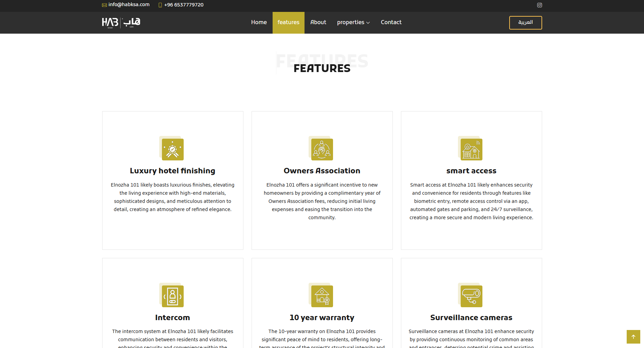Click the Luxury hotel finishing badge icon

click(172, 149)
